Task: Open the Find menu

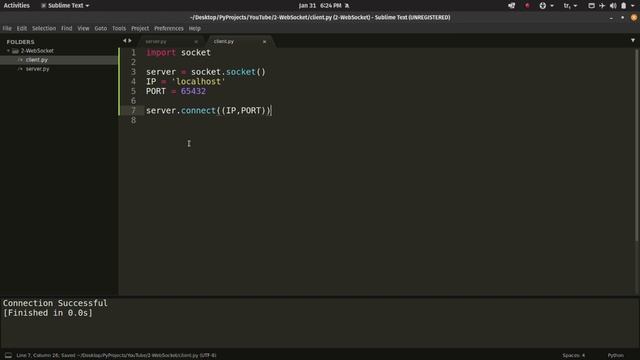Action: coord(67,29)
